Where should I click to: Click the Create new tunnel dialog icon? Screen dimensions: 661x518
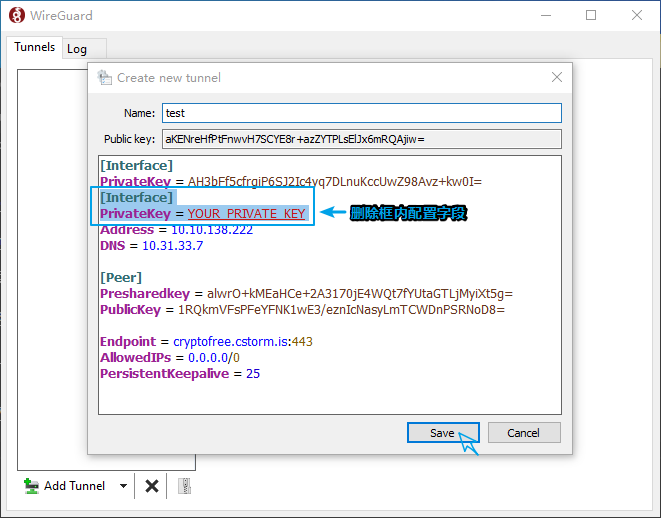104,78
